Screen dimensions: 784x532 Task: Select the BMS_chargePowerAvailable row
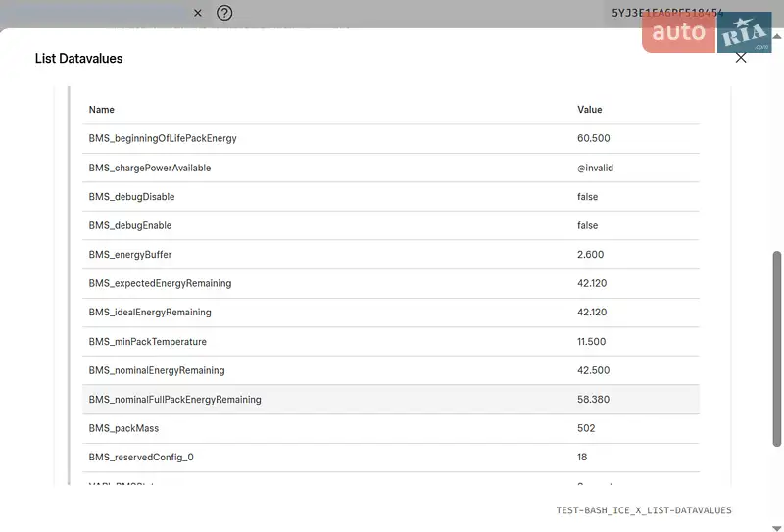click(150, 168)
